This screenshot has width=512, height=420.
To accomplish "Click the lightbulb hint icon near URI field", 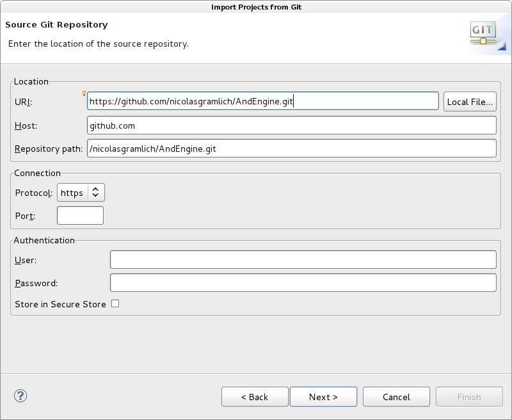I will (x=84, y=93).
